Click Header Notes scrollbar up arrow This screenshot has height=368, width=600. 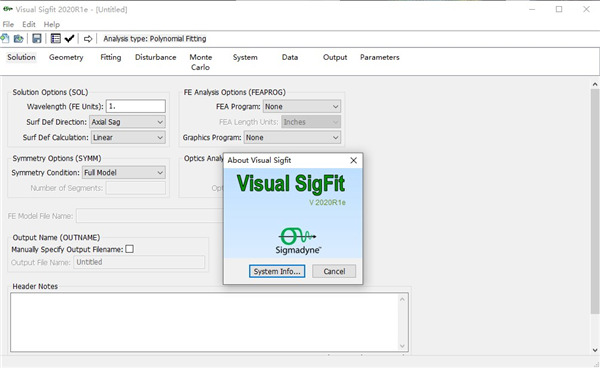point(403,299)
